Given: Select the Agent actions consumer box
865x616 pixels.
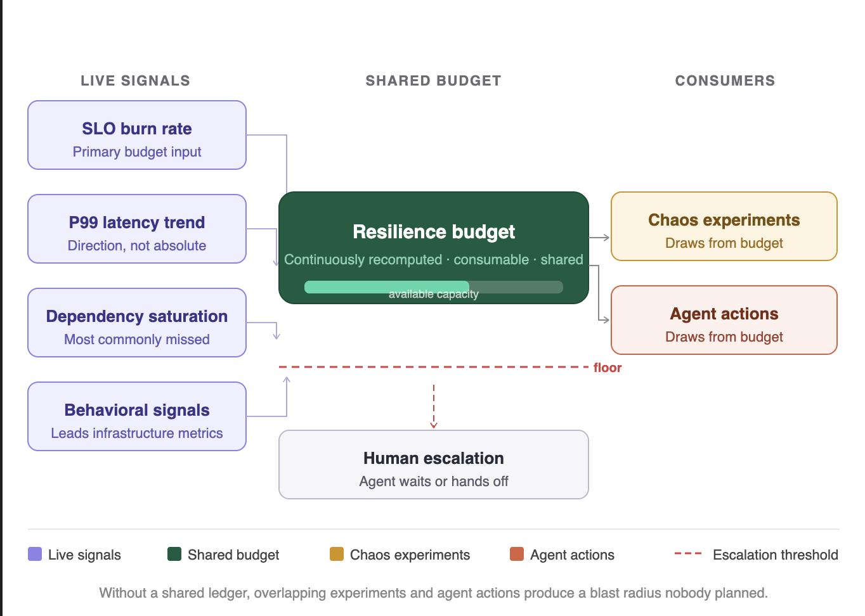Looking at the screenshot, I should click(724, 320).
